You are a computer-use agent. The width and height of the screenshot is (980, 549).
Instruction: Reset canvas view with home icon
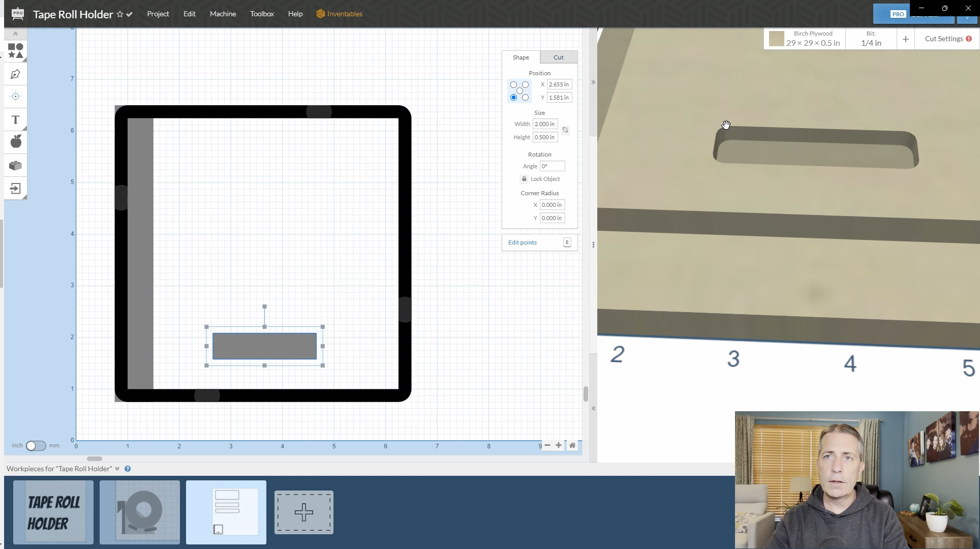572,445
